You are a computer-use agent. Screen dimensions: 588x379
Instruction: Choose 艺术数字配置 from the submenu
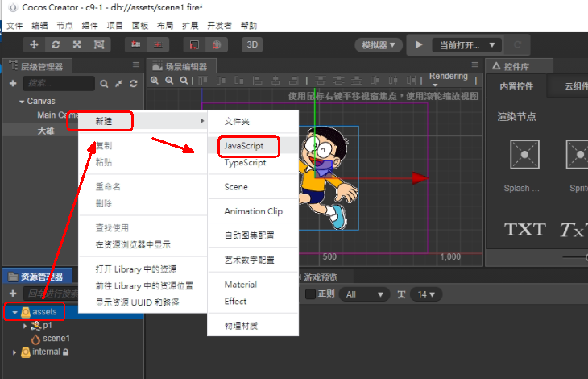click(253, 260)
